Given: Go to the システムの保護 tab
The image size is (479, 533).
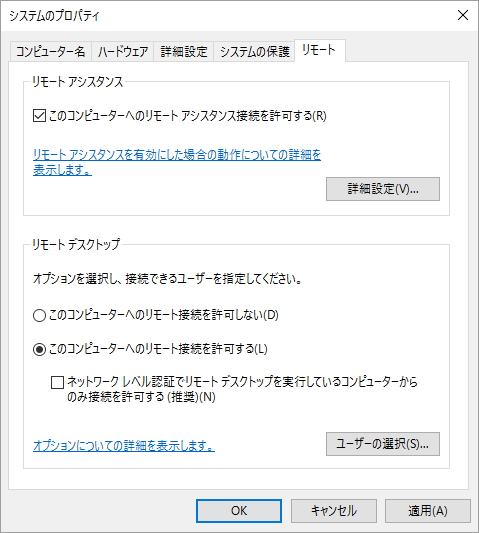Looking at the screenshot, I should tap(254, 52).
